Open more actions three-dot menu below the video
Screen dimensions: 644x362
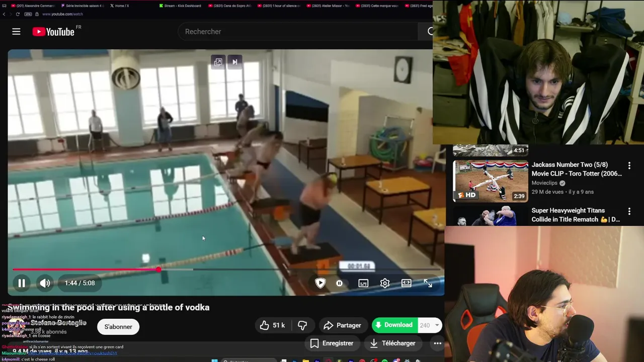click(x=438, y=343)
